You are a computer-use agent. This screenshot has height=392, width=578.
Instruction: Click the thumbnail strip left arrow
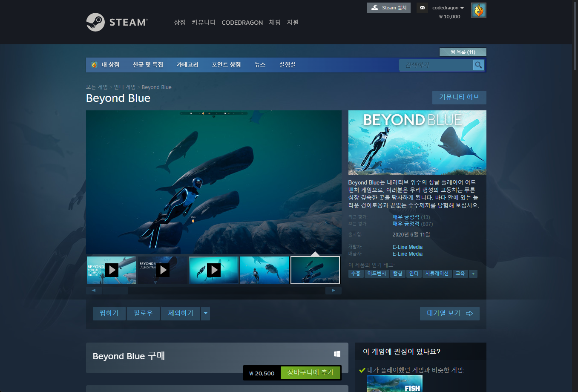(x=94, y=291)
